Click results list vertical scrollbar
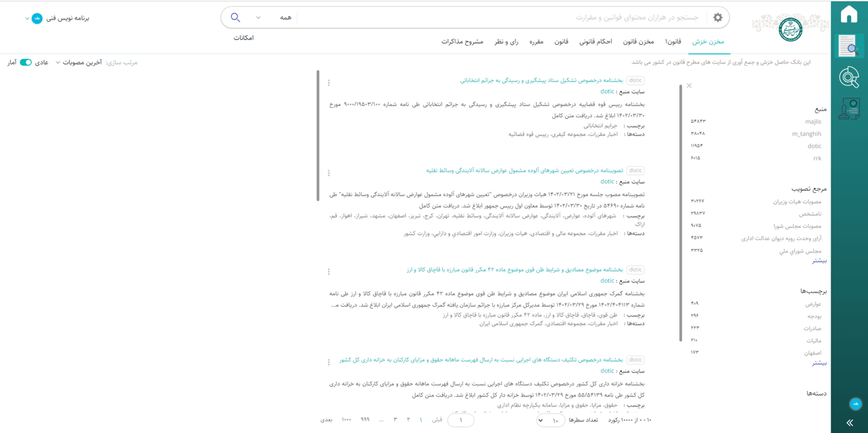Screen dimensions: 868x433 point(318,136)
